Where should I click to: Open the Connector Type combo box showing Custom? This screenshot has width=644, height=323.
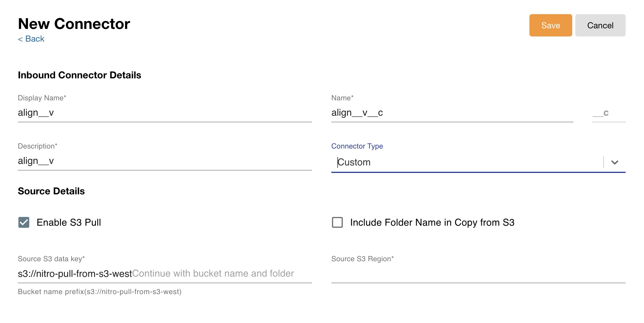(467, 162)
